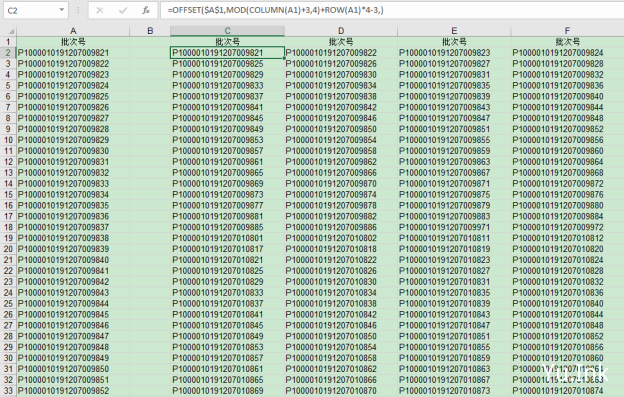Select column E header

(x=454, y=31)
